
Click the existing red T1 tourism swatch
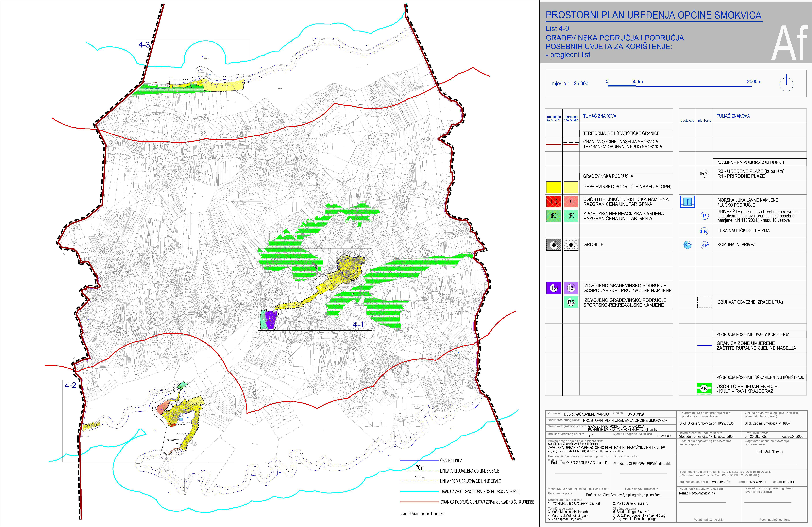coord(553,201)
